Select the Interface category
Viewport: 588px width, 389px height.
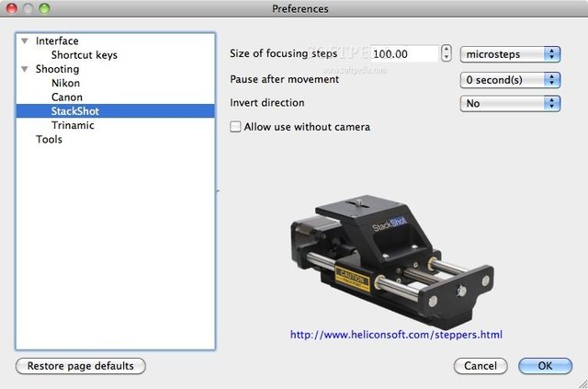click(x=57, y=41)
